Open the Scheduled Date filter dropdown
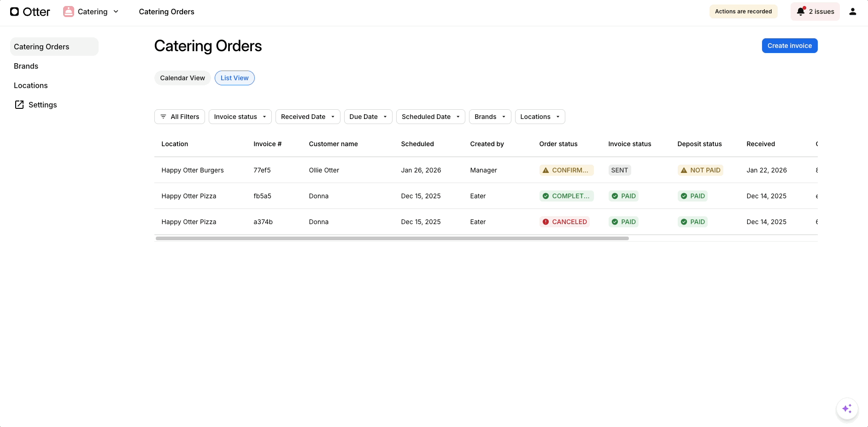868x427 pixels. 430,117
